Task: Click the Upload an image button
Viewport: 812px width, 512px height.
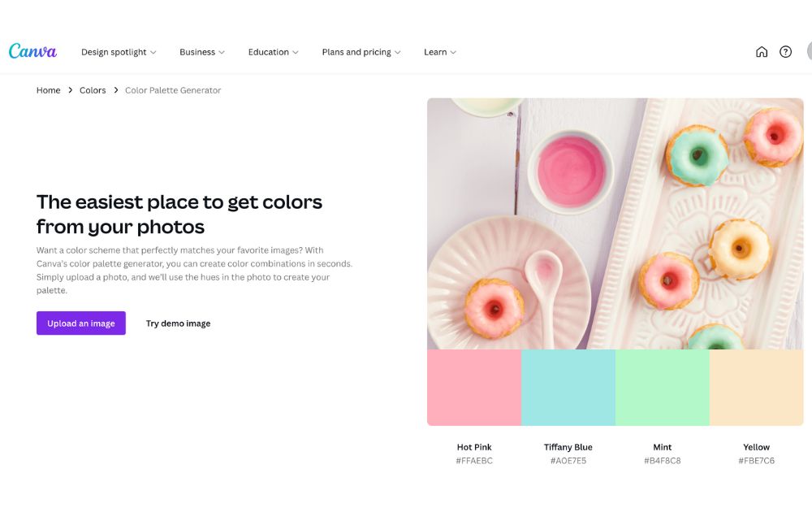Action: click(x=81, y=323)
